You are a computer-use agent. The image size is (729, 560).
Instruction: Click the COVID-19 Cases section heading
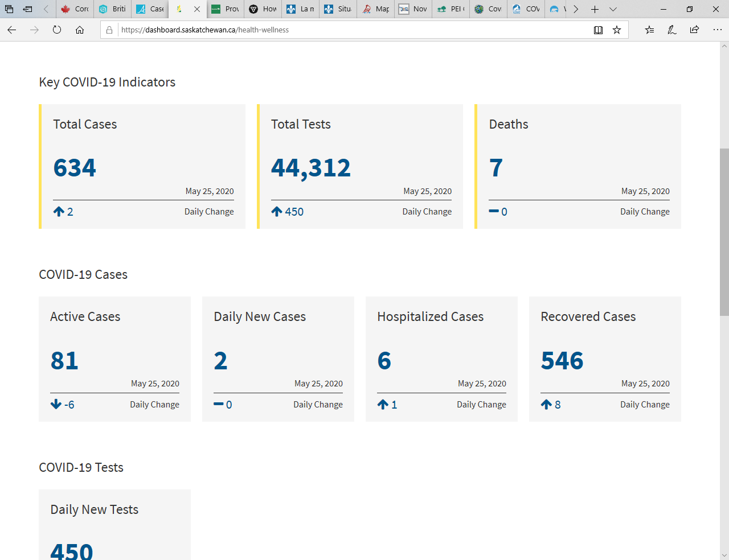pos(83,275)
